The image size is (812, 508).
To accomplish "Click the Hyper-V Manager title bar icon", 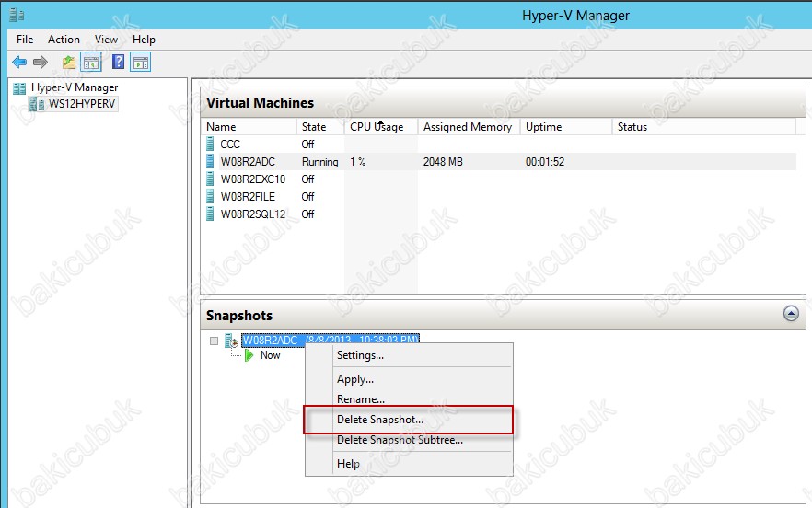I will click(17, 15).
